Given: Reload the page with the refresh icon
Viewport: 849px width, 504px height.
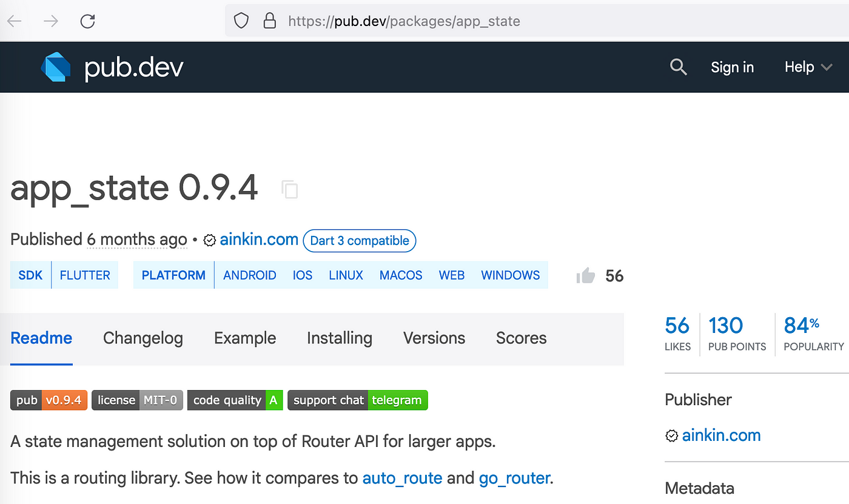Looking at the screenshot, I should (88, 21).
